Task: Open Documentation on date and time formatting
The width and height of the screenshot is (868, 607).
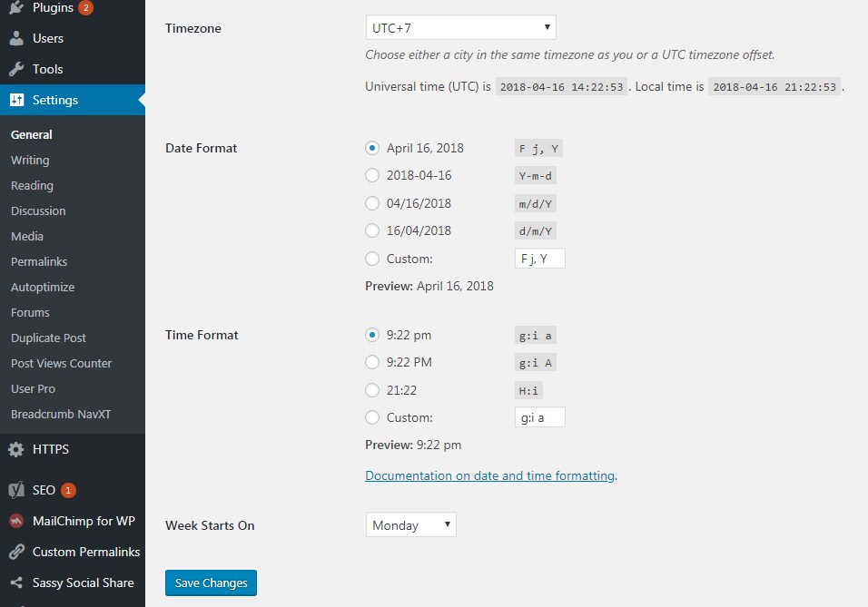Action: point(489,475)
